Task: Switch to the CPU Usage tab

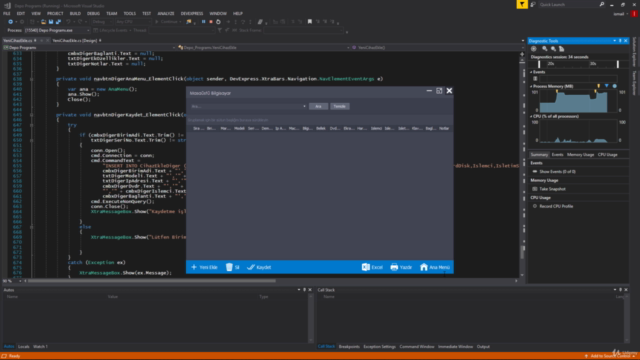Action: click(x=607, y=155)
